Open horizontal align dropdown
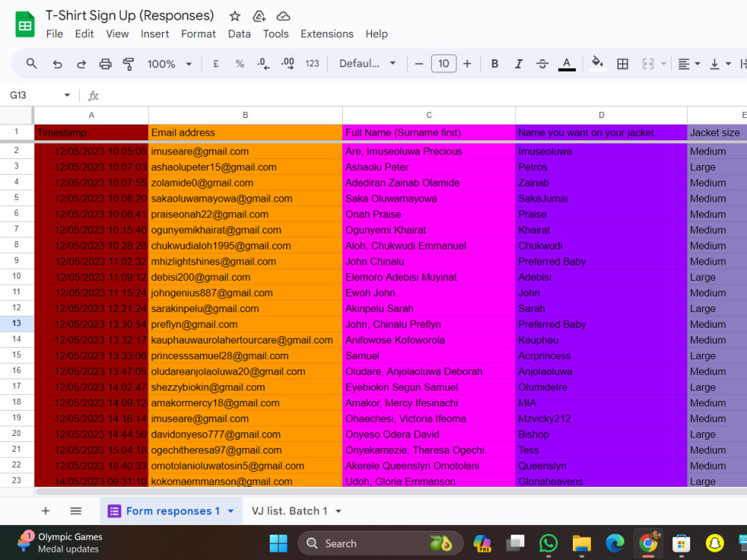Viewport: 747px width, 560px height. (x=689, y=63)
